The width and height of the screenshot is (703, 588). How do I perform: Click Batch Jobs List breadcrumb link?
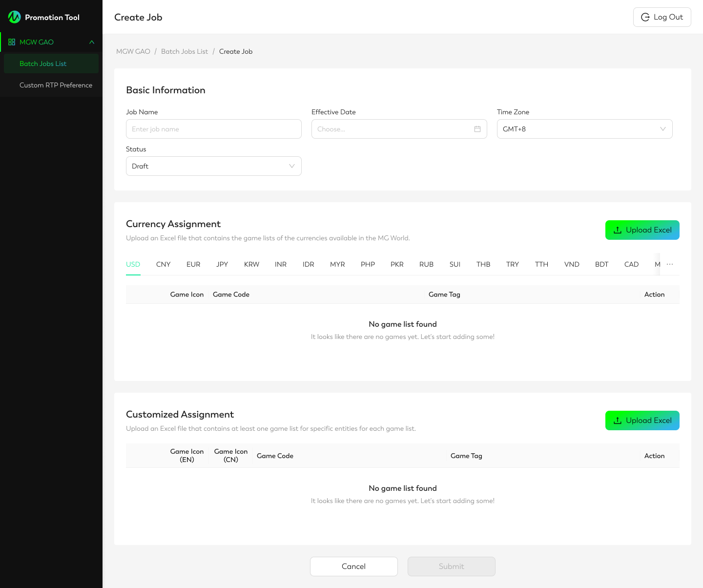coord(184,51)
